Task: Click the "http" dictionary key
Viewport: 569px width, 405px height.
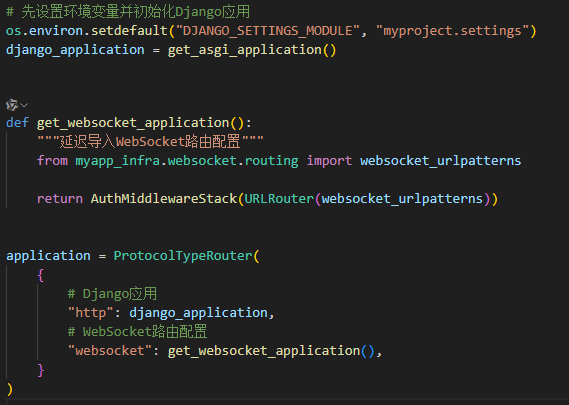Action: pyautogui.click(x=90, y=313)
